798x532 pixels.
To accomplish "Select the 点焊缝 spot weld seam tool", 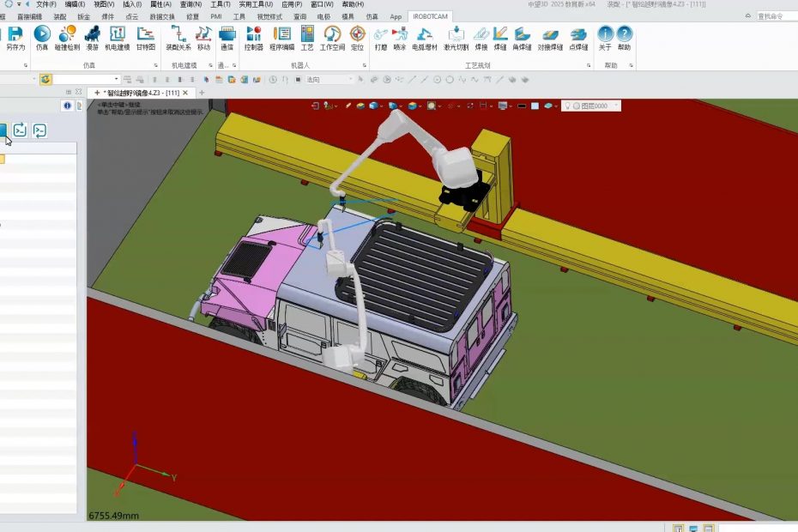I will tap(579, 38).
